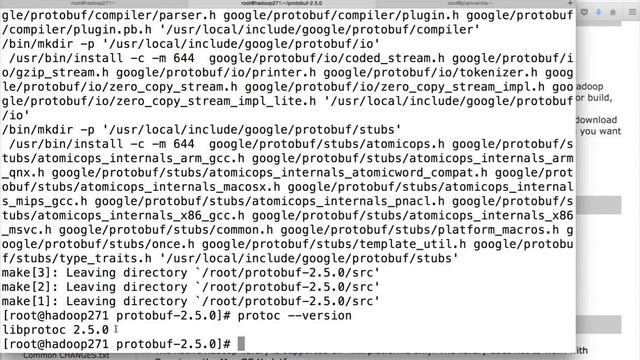Image resolution: width=640 pixels, height=360 pixels.
Task: Go to the browser home icon
Action: [613, 12]
